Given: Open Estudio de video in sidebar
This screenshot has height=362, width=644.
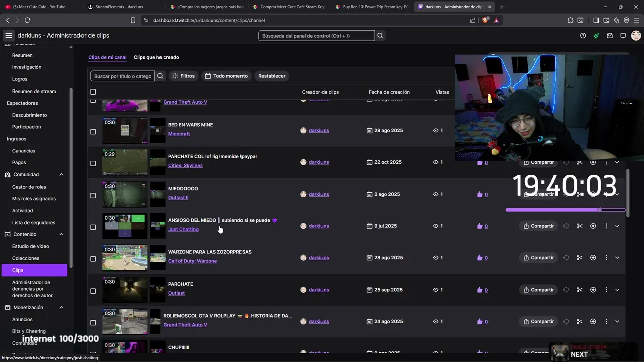Looking at the screenshot, I should 31,246.
